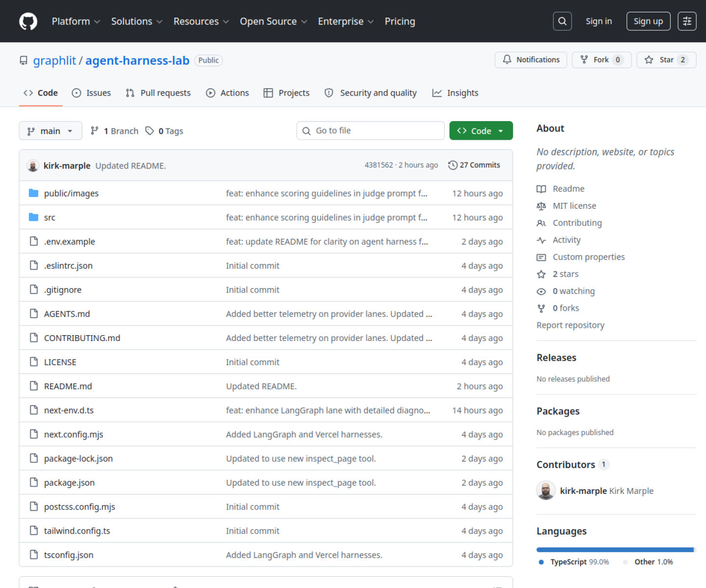This screenshot has width=706, height=588.
Task: Open the Releases heading link
Action: coord(556,358)
